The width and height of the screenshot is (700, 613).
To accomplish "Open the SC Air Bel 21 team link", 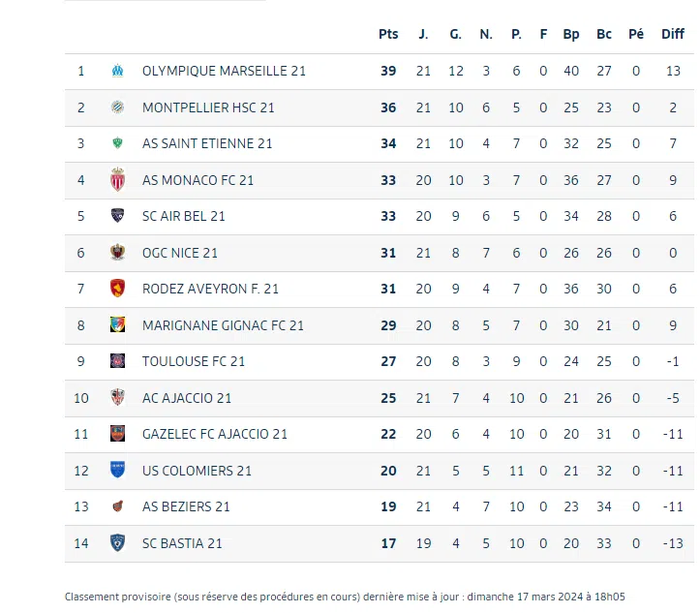I will click(x=183, y=216).
